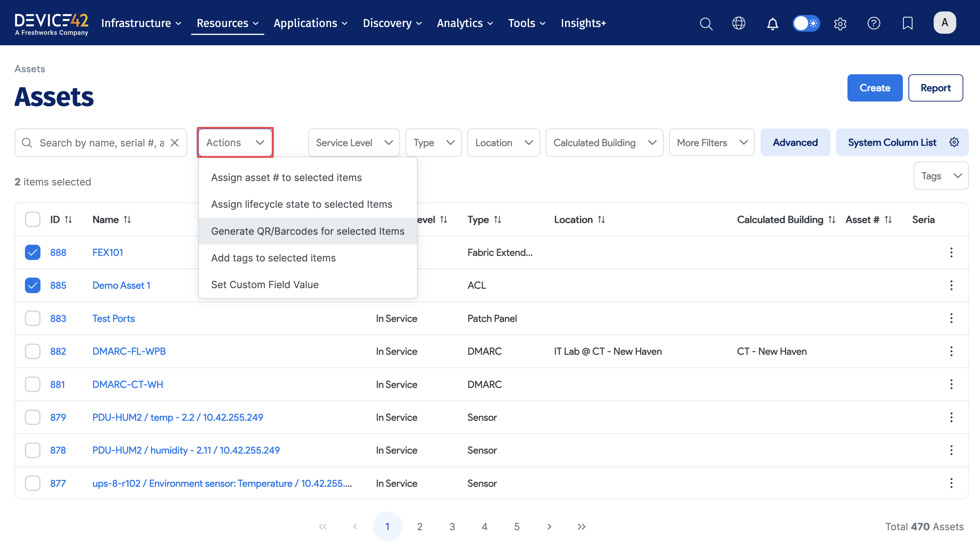Open the globe language icon
The width and height of the screenshot is (980, 554).
pyautogui.click(x=738, y=23)
